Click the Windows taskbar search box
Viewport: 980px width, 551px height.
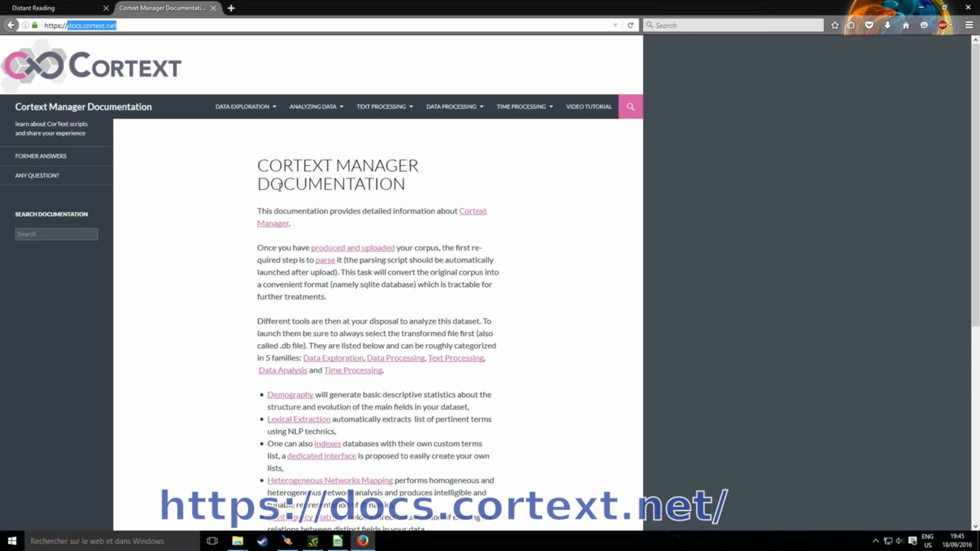(112, 541)
